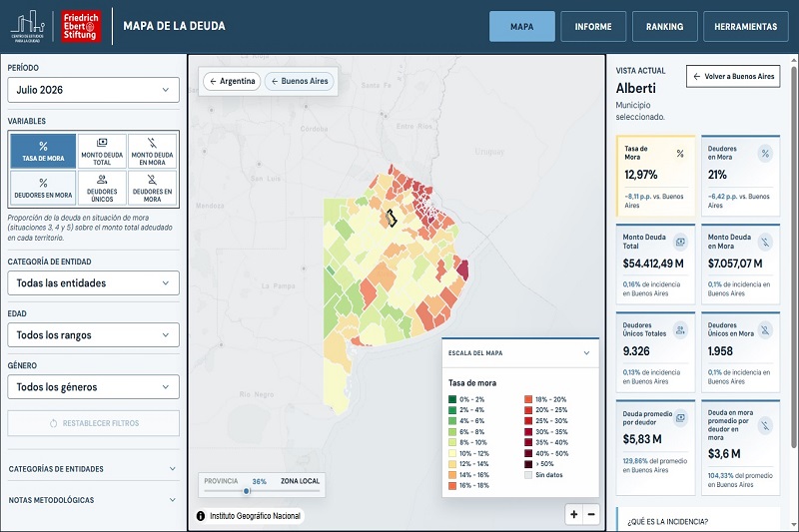
Task: Select the Deudores en Mora count variable tile
Action: pos(153,188)
